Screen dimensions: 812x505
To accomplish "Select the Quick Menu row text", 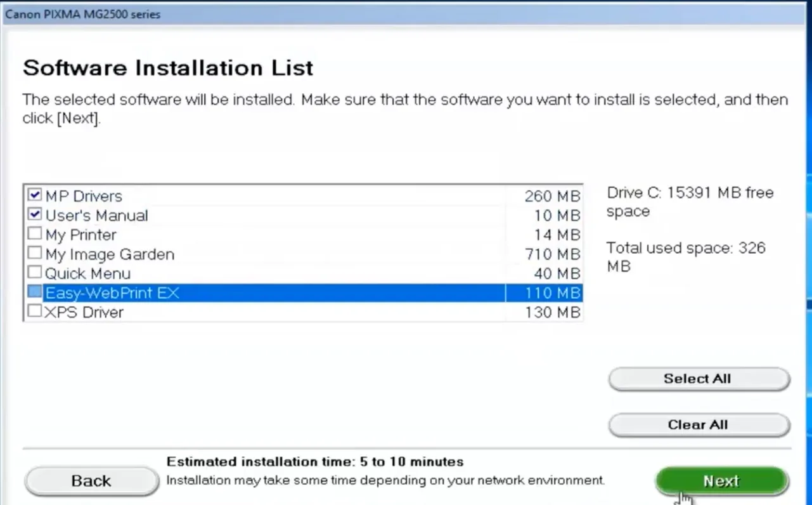I will coord(87,274).
